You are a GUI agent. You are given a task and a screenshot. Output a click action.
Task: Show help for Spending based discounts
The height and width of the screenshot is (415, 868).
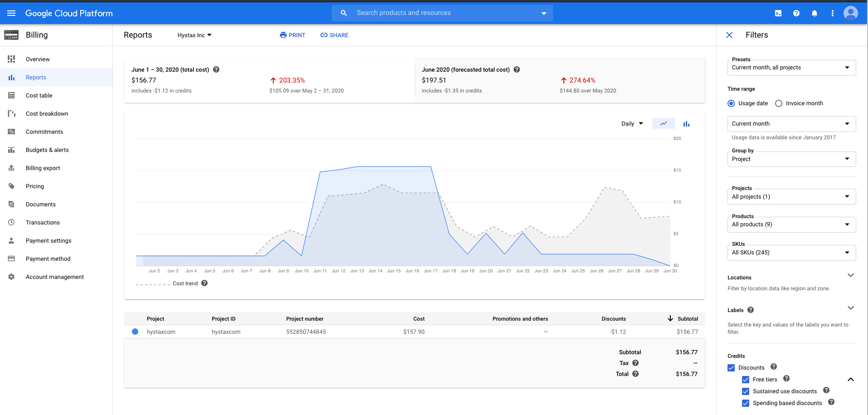pos(831,402)
